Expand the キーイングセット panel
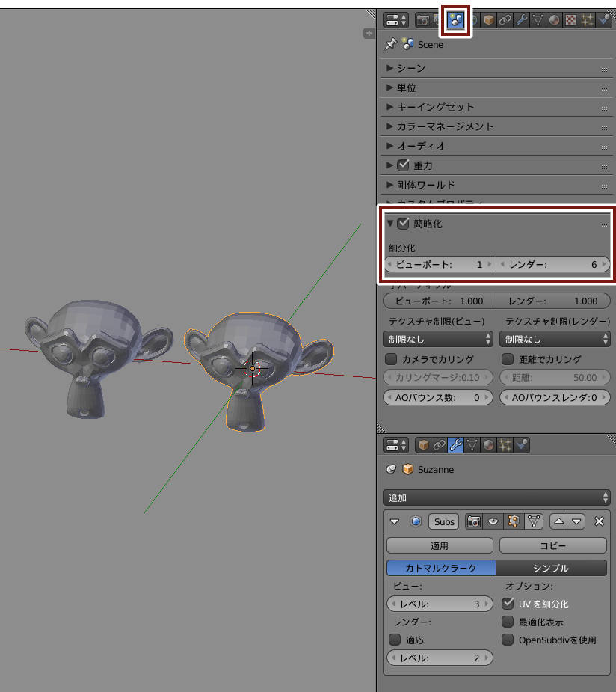616x692 pixels. pyautogui.click(x=389, y=107)
